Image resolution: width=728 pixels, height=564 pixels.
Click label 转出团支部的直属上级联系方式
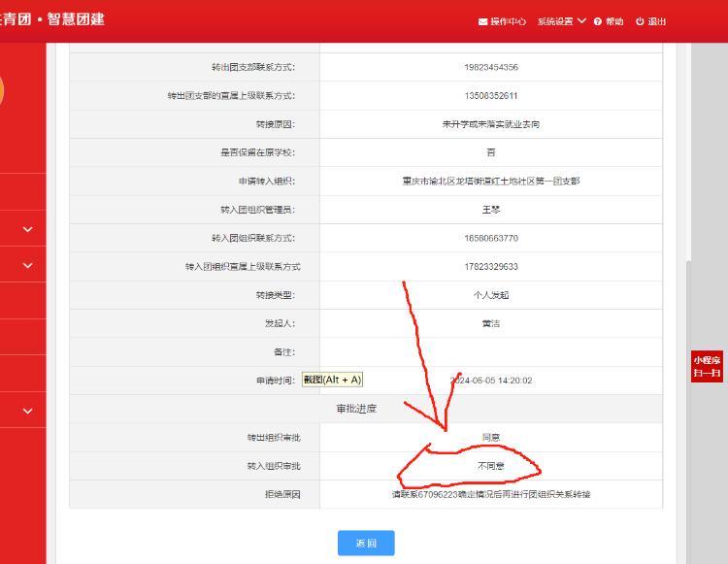(x=231, y=96)
